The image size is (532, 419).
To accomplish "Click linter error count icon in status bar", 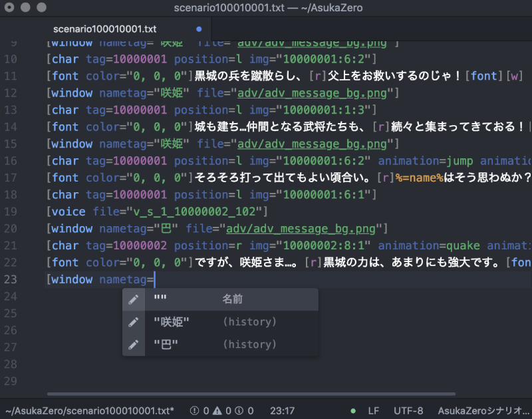I will tap(194, 411).
